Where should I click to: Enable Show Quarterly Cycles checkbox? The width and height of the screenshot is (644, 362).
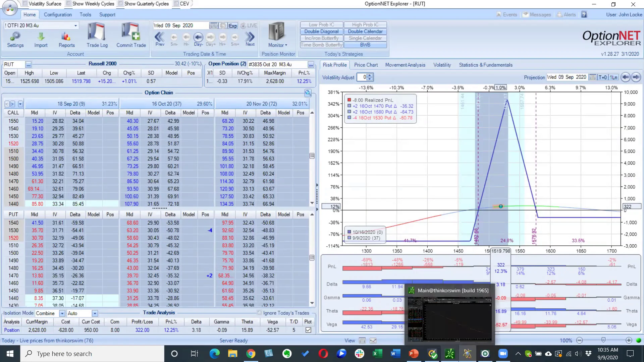(x=121, y=4)
